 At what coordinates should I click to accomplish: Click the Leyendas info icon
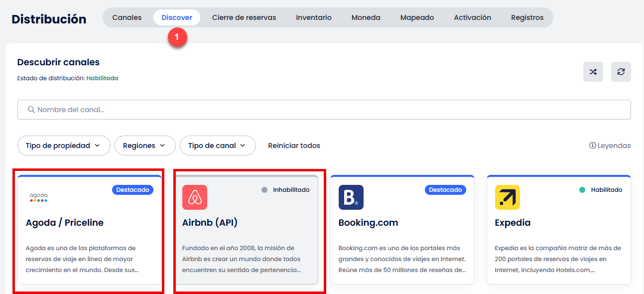(592, 146)
